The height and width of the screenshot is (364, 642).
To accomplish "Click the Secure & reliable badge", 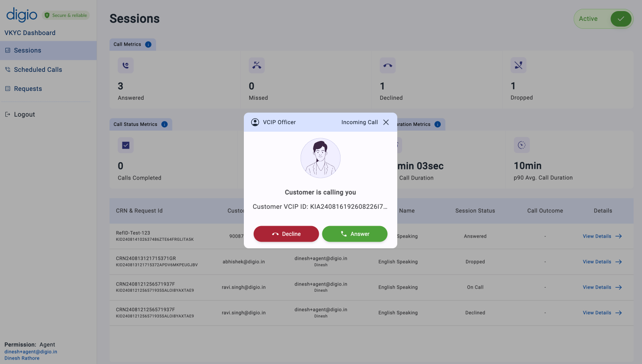I will (x=66, y=15).
